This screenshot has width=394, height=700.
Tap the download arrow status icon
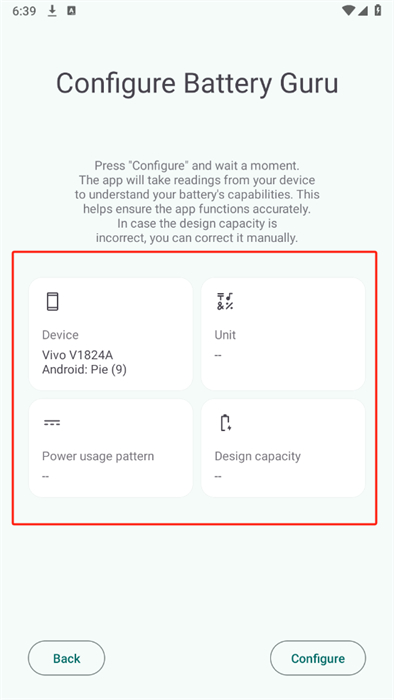point(52,11)
